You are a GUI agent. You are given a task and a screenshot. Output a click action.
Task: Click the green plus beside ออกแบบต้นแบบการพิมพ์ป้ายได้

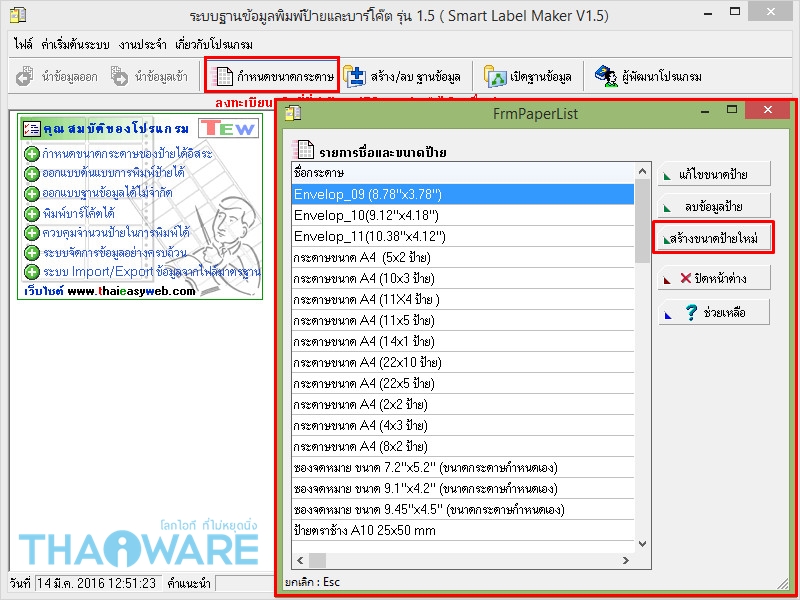pyautogui.click(x=32, y=173)
